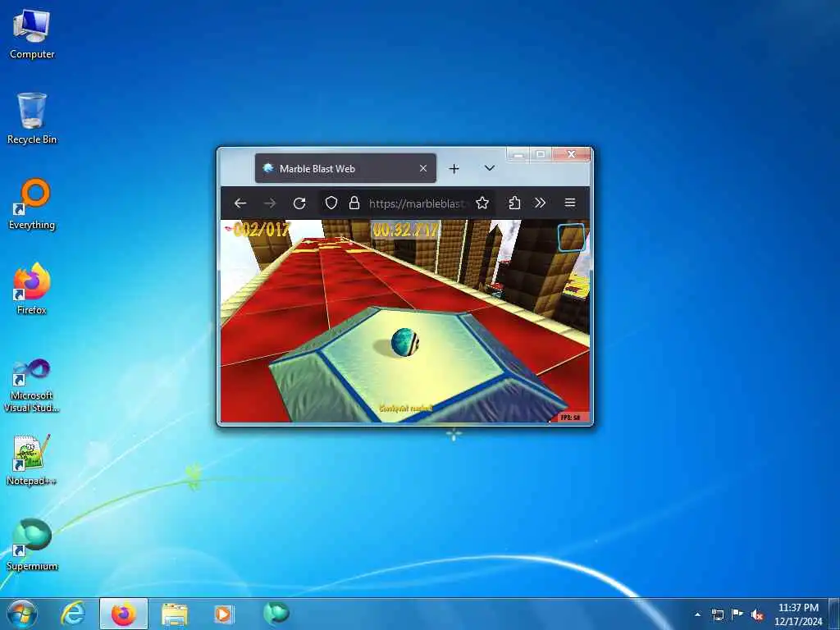
Task: Open the Firefox hamburger menu
Action: [570, 203]
